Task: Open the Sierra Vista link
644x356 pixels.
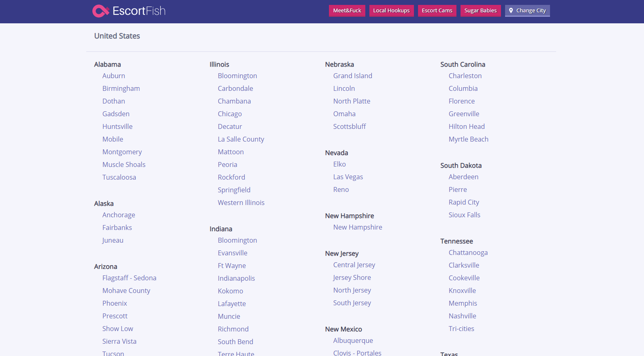Action: [119, 341]
